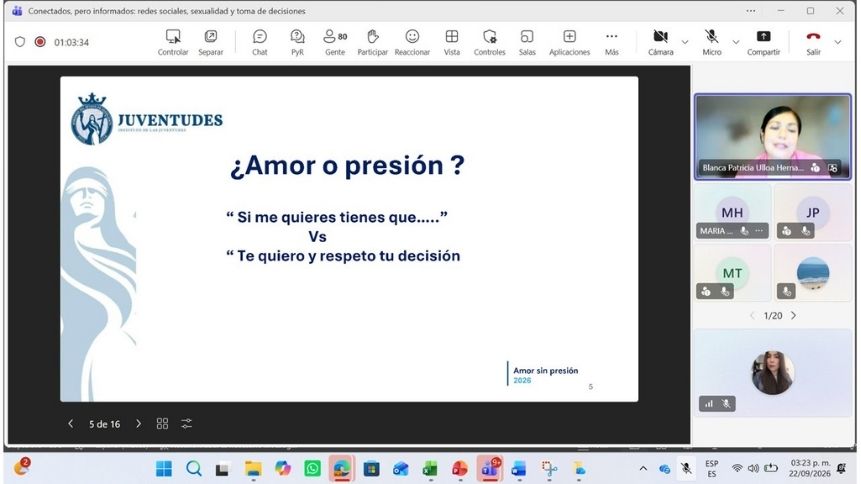Open the Aplicaciones apps panel
Screen dimensions: 861x484
point(569,42)
